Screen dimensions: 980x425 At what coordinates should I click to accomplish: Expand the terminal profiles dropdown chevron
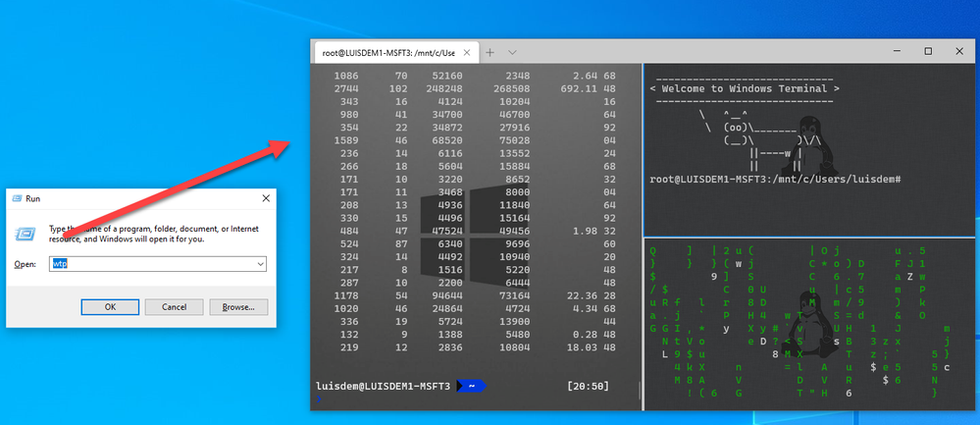[x=512, y=52]
